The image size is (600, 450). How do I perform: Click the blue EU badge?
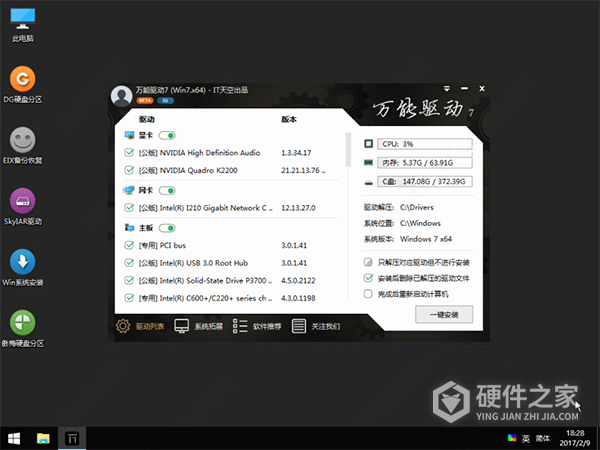pyautogui.click(x=165, y=101)
